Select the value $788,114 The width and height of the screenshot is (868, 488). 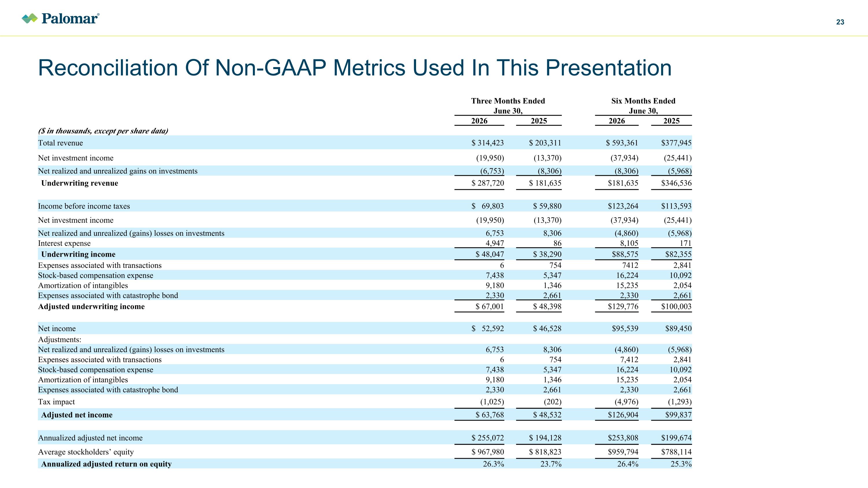[x=676, y=452]
